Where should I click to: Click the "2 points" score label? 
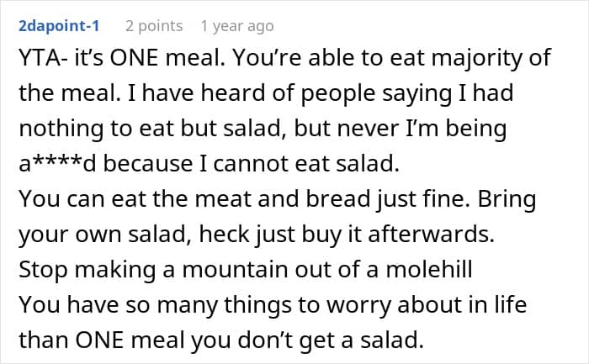pyautogui.click(x=154, y=26)
